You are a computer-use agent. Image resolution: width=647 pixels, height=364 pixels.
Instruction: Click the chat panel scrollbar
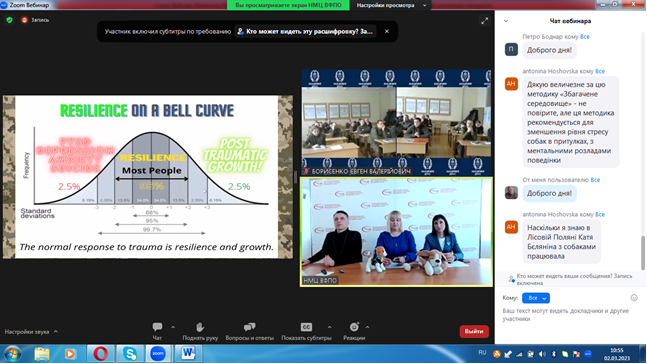[x=642, y=252]
